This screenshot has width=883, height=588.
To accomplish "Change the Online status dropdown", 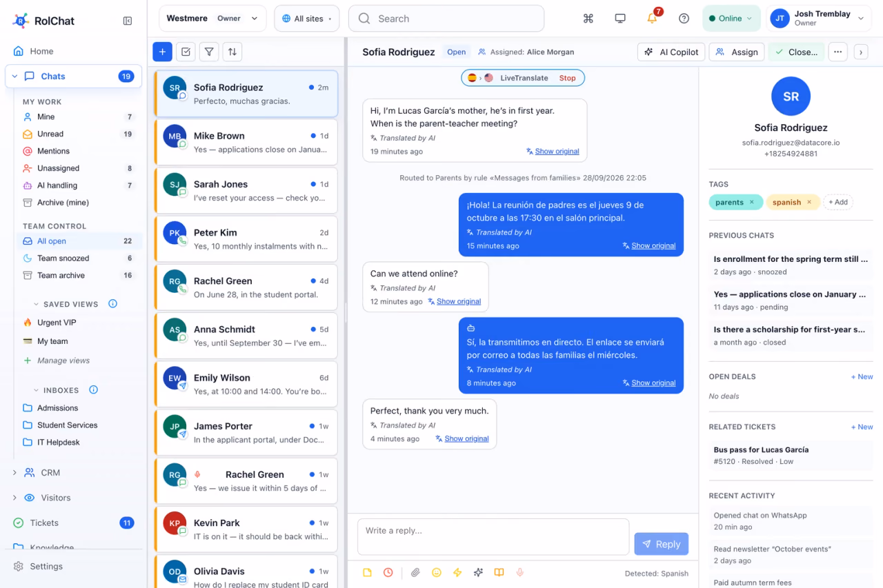I will point(731,19).
